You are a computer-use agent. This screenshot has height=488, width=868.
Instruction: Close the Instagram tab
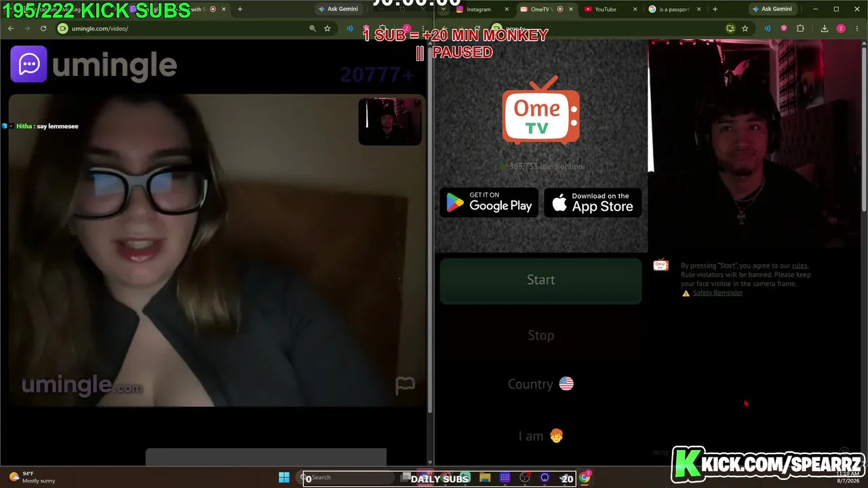point(507,9)
